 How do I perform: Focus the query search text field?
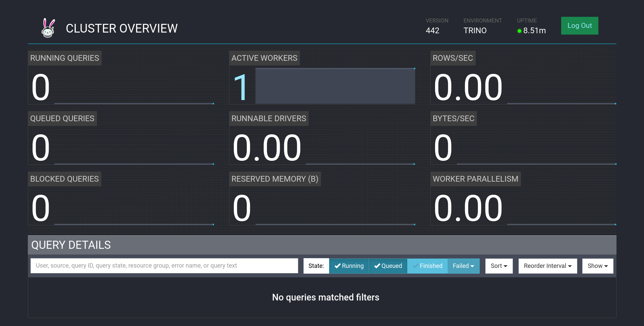164,266
